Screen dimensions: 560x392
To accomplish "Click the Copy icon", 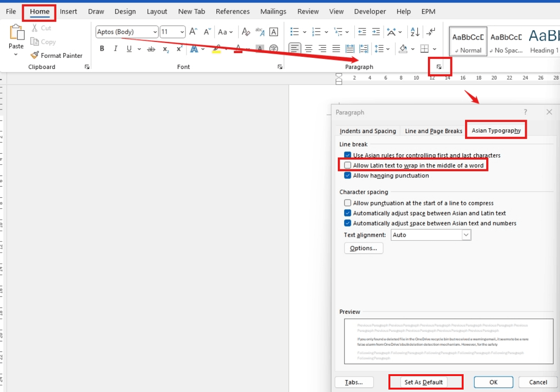I will click(34, 41).
